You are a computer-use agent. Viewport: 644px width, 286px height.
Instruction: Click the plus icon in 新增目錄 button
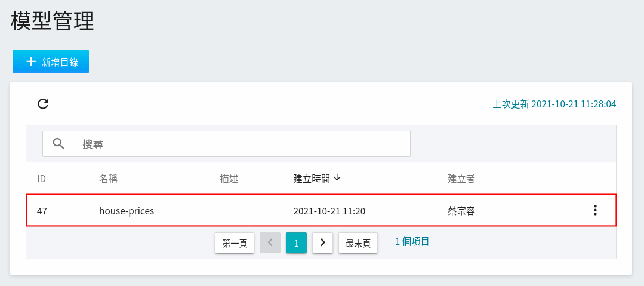pos(31,61)
